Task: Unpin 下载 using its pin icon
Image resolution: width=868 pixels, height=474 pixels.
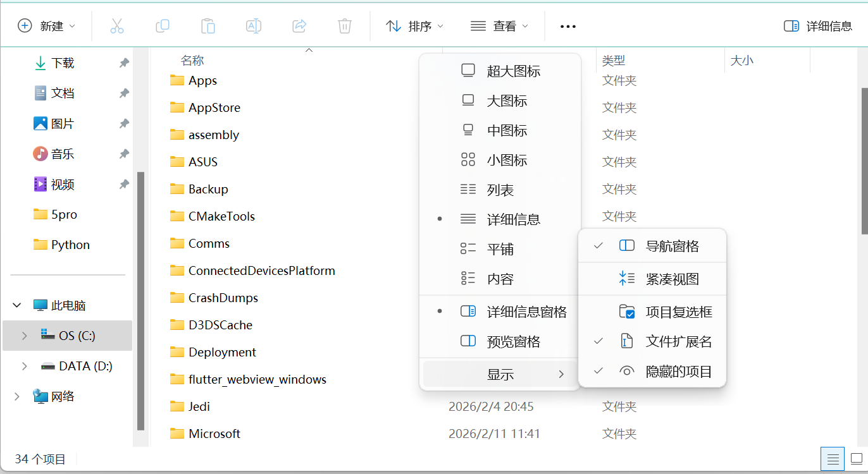Action: [124, 63]
